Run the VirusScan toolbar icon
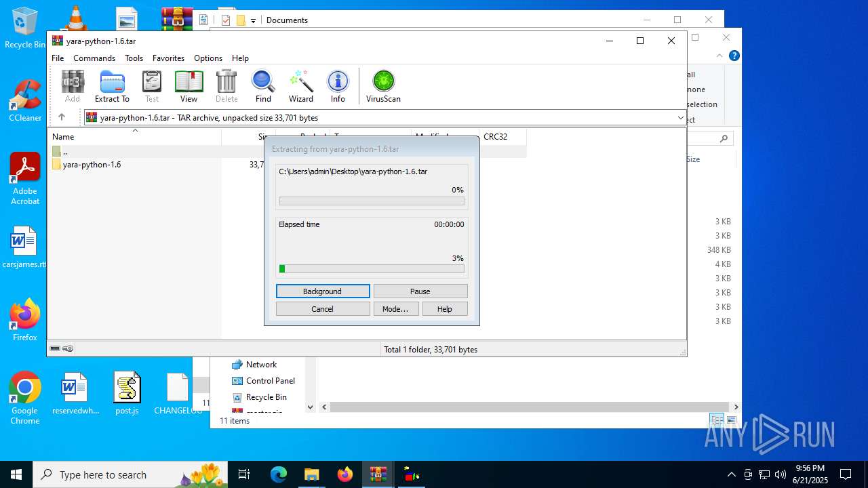This screenshot has height=488, width=868. point(383,86)
